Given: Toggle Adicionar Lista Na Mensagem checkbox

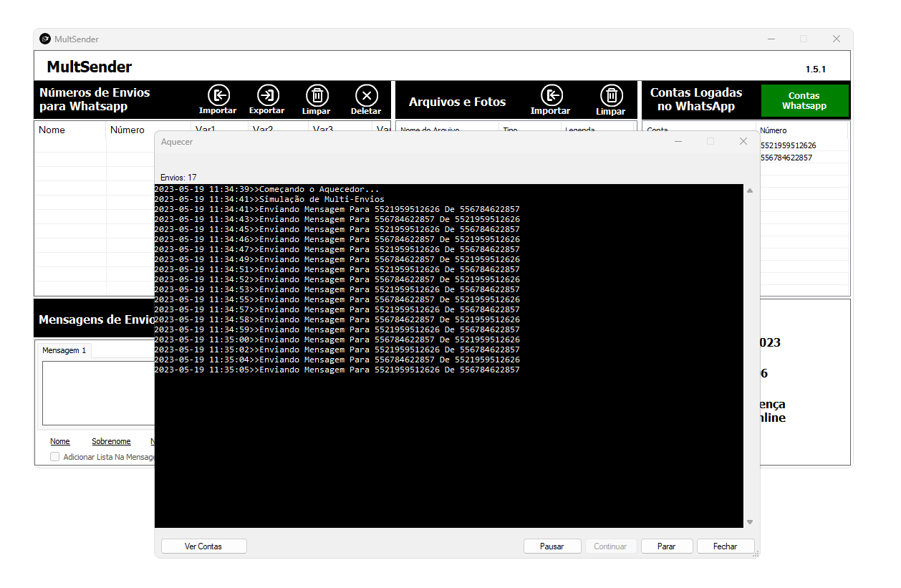Looking at the screenshot, I should pos(54,457).
